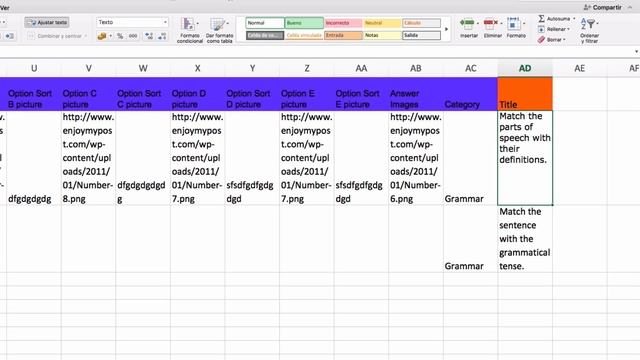Screen dimensions: 640x360
Task: Select column header Z
Action: tap(307, 69)
